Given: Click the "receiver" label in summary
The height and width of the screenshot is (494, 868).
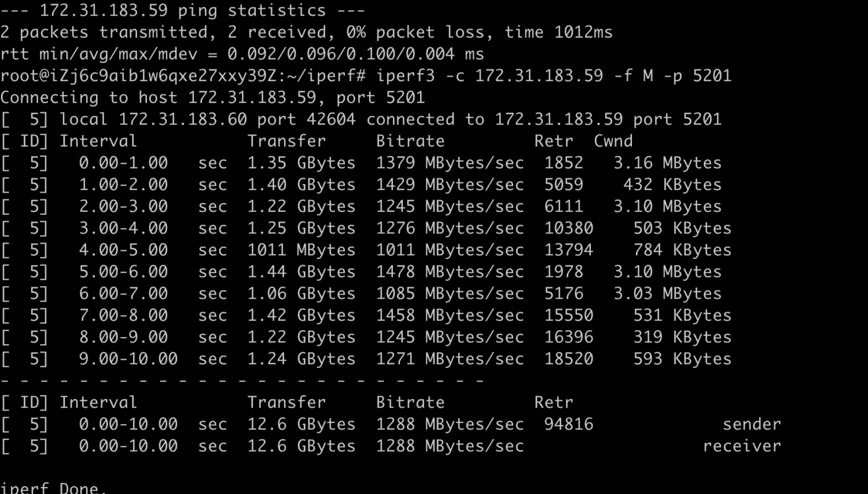Looking at the screenshot, I should click(x=742, y=446).
